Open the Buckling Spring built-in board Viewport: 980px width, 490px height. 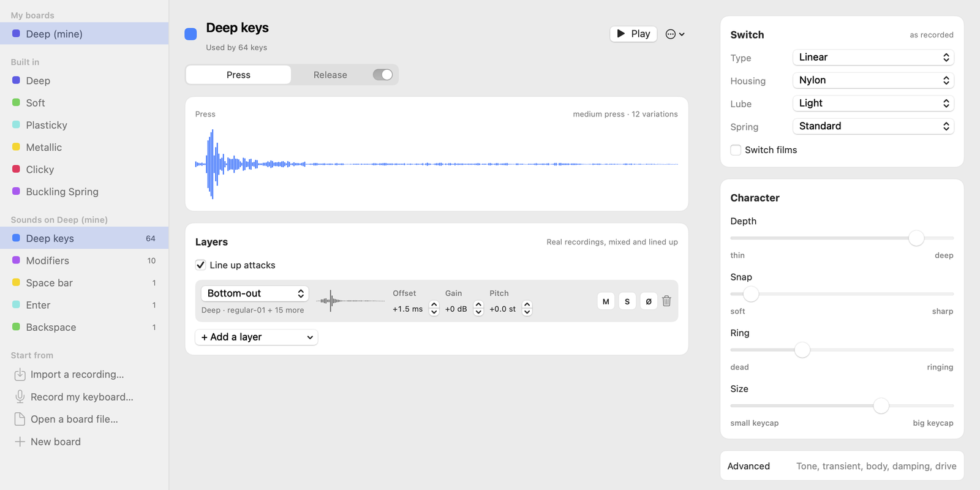[x=85, y=192]
